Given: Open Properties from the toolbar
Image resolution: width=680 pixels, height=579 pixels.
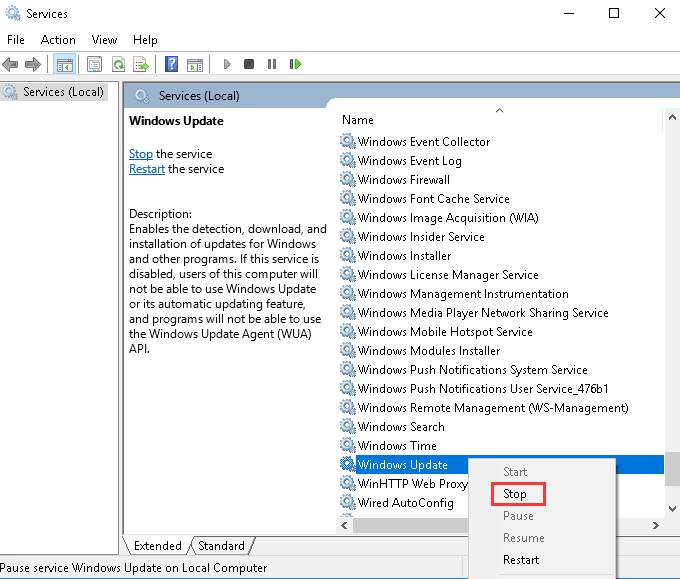Looking at the screenshot, I should [x=94, y=65].
